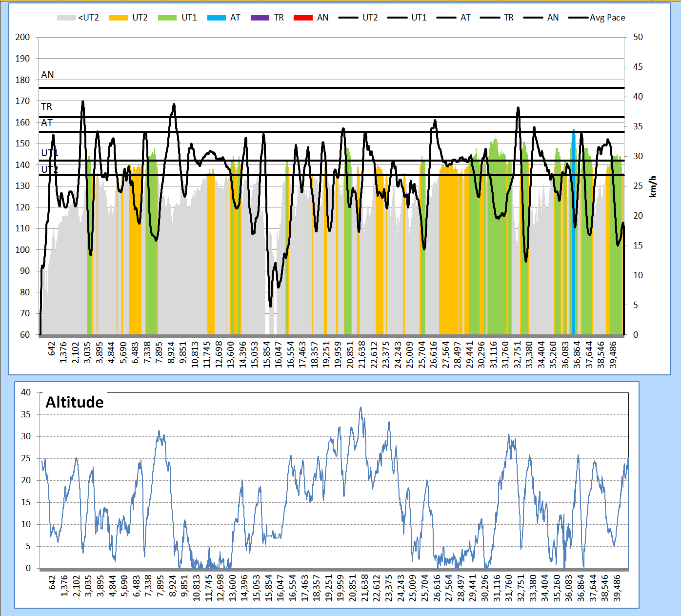Select the AN threshold label inside plot
Screen dimensions: 681x616
point(47,75)
